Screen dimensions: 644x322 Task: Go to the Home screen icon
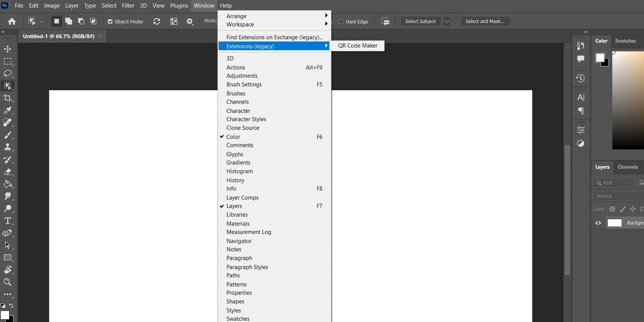coord(12,21)
